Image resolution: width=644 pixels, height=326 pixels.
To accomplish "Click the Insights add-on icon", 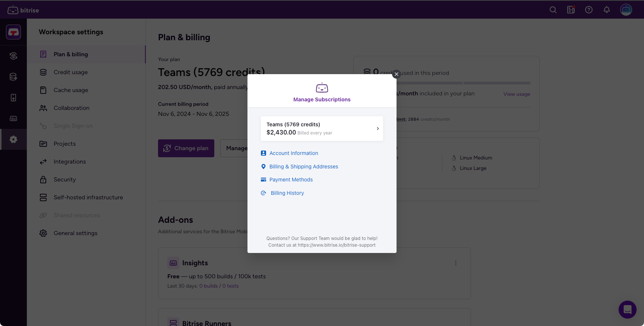I will [173, 263].
